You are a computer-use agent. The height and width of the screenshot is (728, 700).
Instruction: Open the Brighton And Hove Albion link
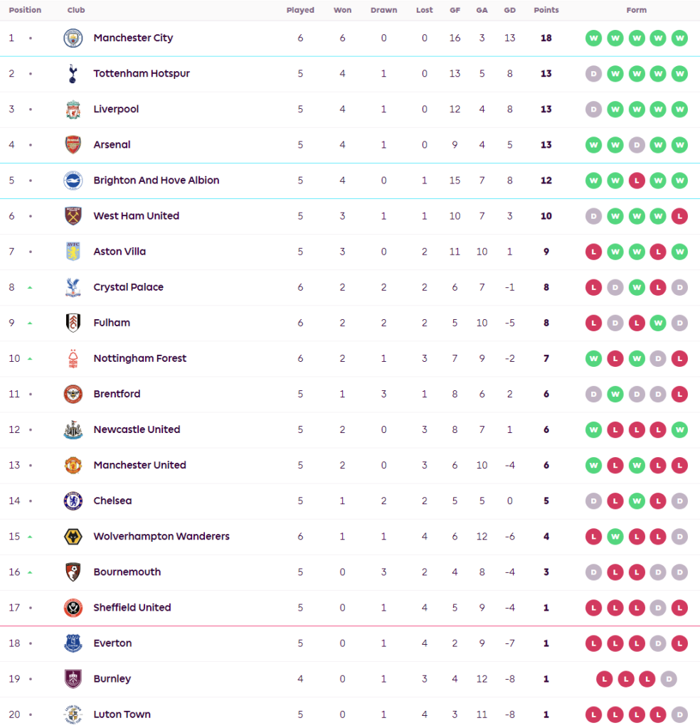(156, 181)
